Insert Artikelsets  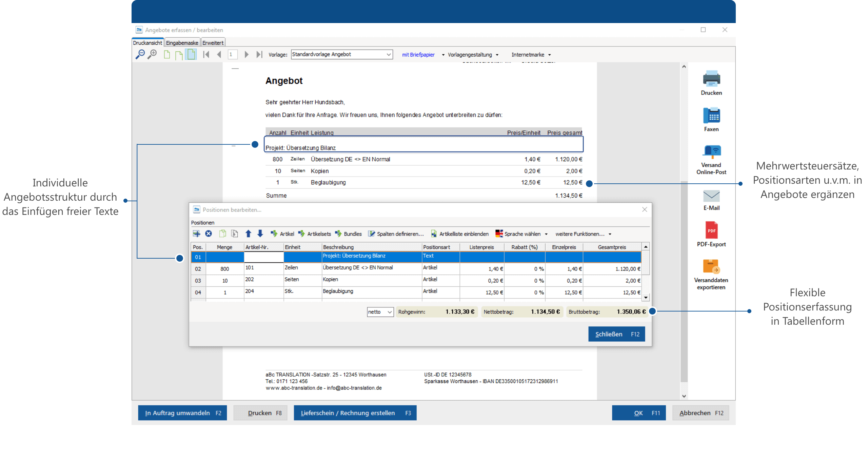(314, 234)
